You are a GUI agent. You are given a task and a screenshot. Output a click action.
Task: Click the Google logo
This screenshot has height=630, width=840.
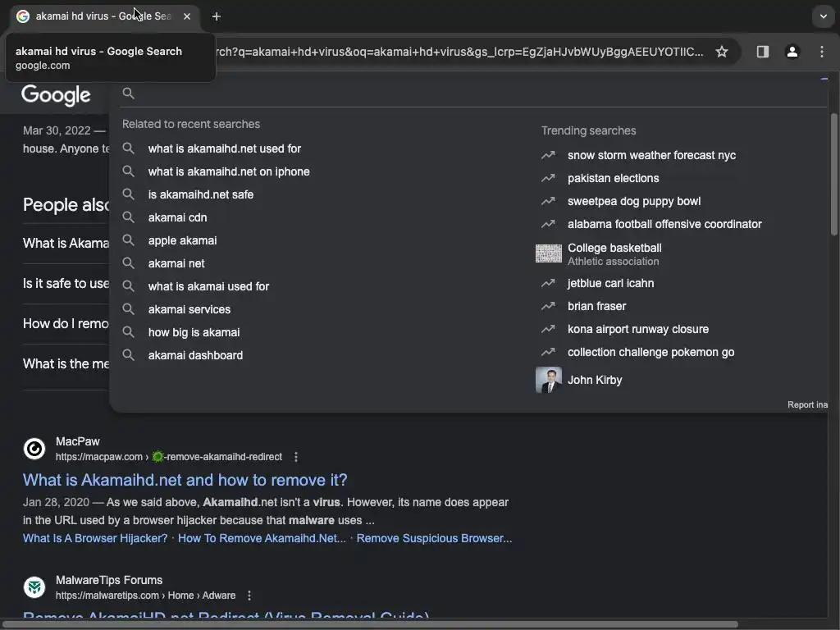click(x=56, y=95)
